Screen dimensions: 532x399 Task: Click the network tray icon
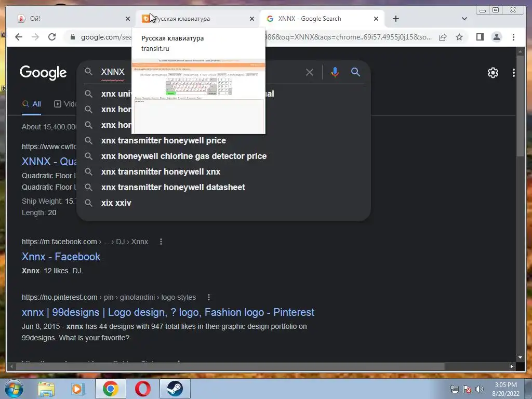point(454,389)
